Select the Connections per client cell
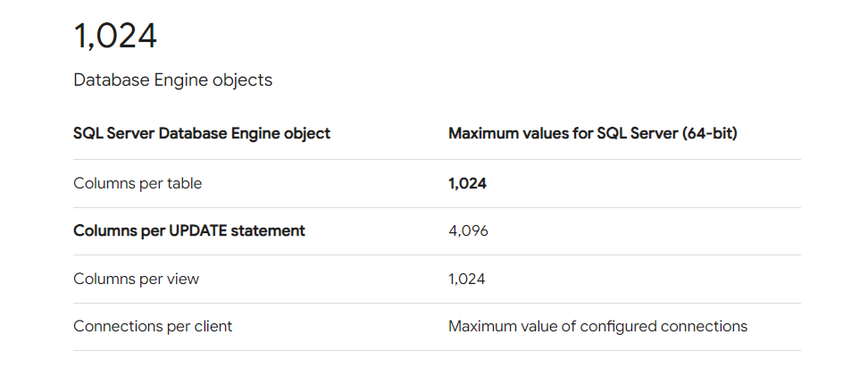 tap(153, 327)
